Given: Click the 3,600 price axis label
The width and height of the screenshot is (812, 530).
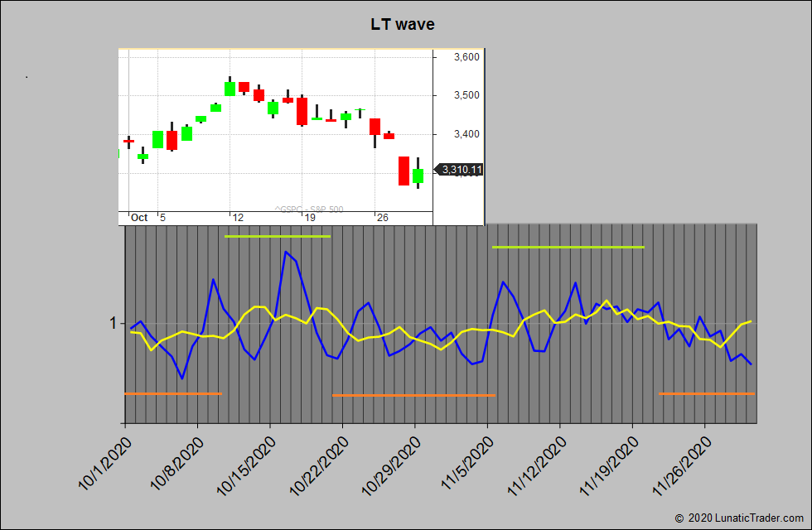Looking at the screenshot, I should [466, 57].
